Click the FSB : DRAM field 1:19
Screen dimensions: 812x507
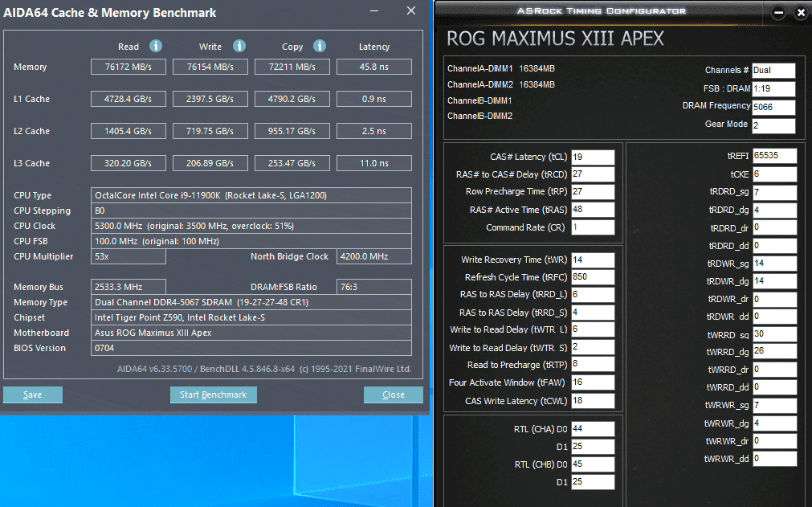tap(773, 88)
